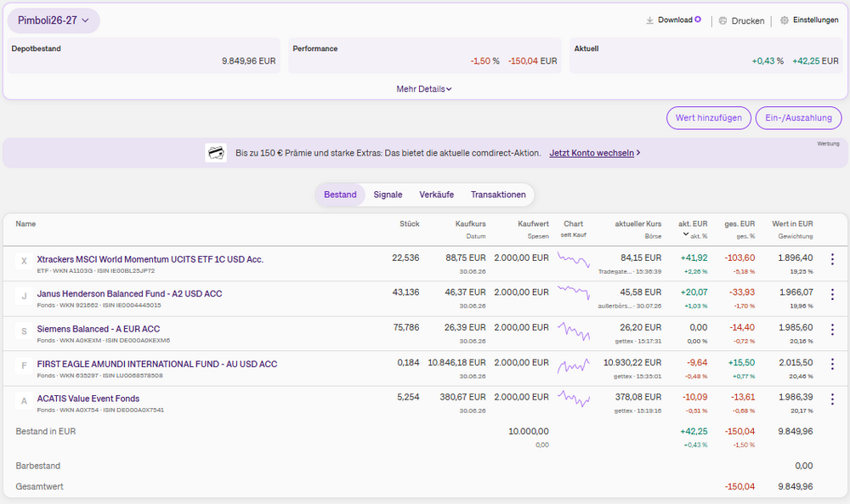Open the three-dot menu for Xtrackers MSCI World Momentum
Image resolution: width=850 pixels, height=504 pixels.
(832, 259)
